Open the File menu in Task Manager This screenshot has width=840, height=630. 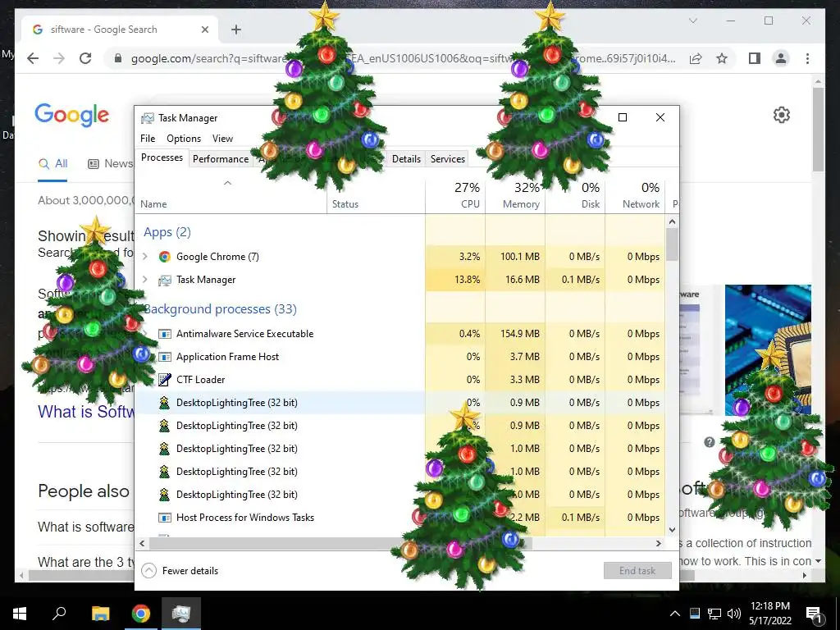[148, 138]
